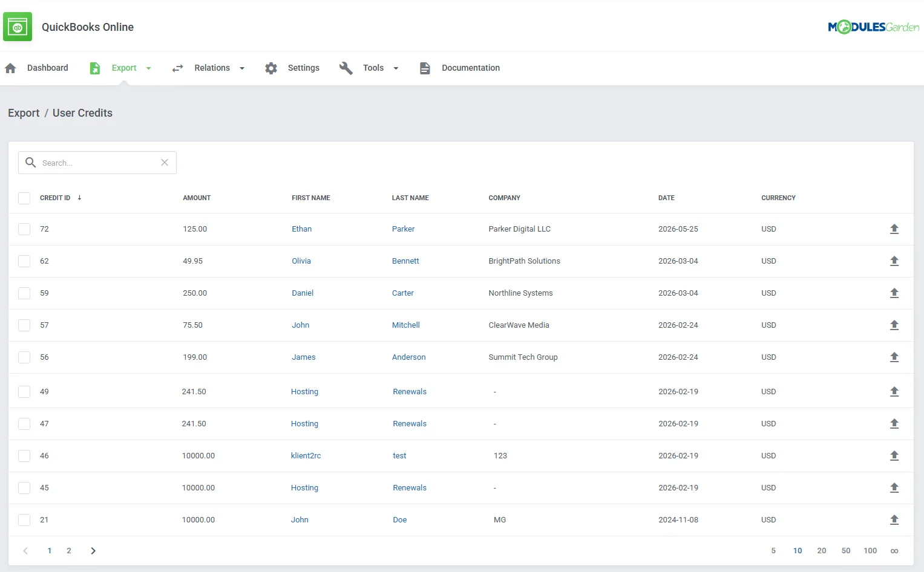Open client link Ethan
Image resolution: width=924 pixels, height=572 pixels.
302,229
